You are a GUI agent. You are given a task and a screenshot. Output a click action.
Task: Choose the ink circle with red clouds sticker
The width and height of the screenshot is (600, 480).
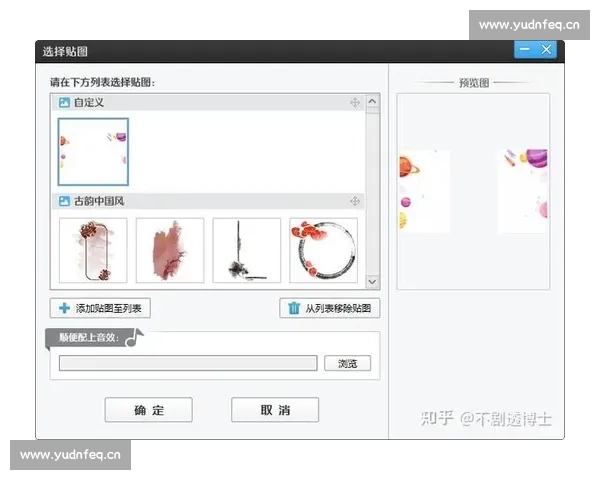click(x=324, y=250)
